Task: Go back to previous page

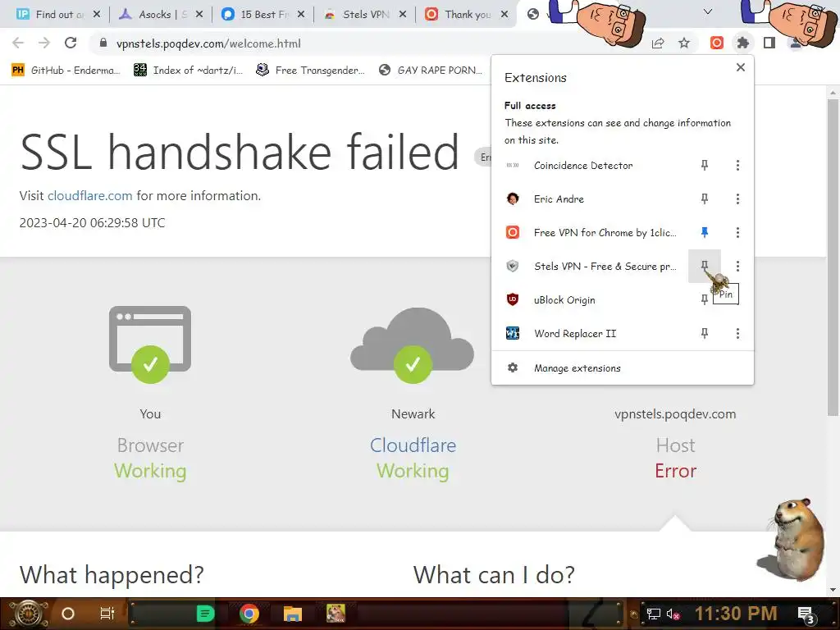Action: tap(18, 43)
